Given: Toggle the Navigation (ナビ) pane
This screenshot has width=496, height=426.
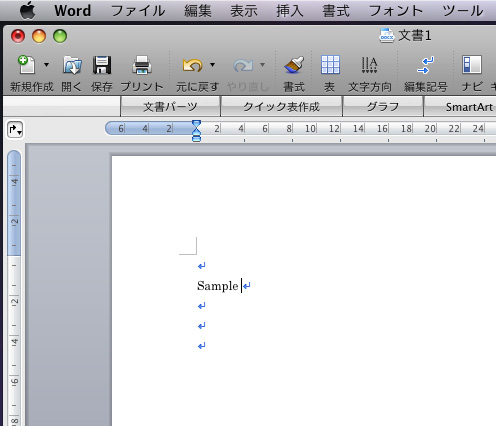Looking at the screenshot, I should (x=472, y=65).
